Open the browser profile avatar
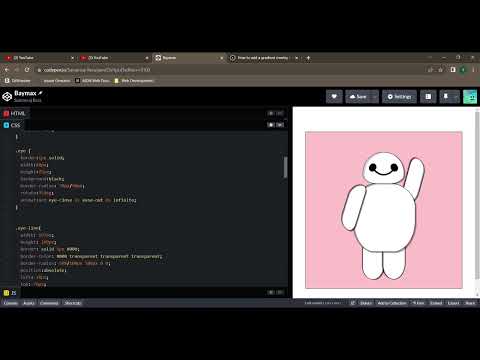The height and width of the screenshot is (360, 480). click(x=463, y=70)
